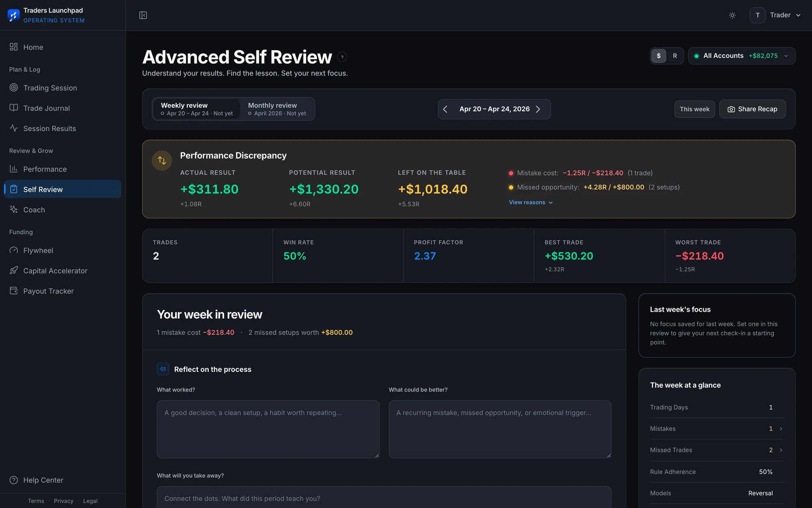
Task: Click the Models Reversal value
Action: [760, 493]
